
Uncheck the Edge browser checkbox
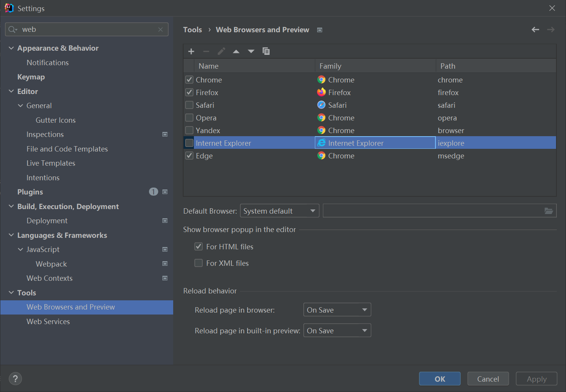pyautogui.click(x=189, y=156)
